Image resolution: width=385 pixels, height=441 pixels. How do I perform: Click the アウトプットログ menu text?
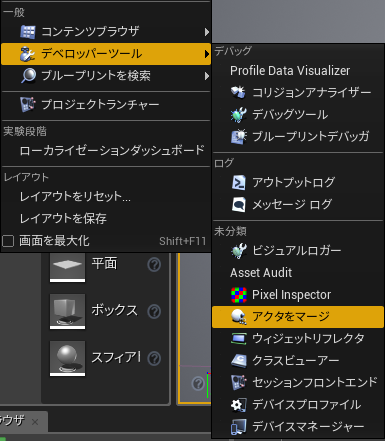293,183
